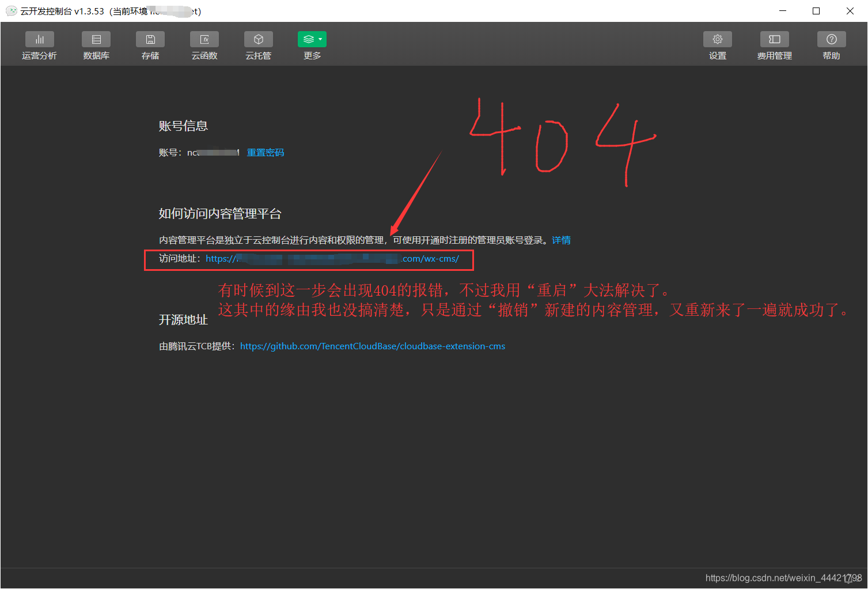The width and height of the screenshot is (868, 589).
Task: Expand the green 更多 dropdown button
Action: pyautogui.click(x=312, y=39)
